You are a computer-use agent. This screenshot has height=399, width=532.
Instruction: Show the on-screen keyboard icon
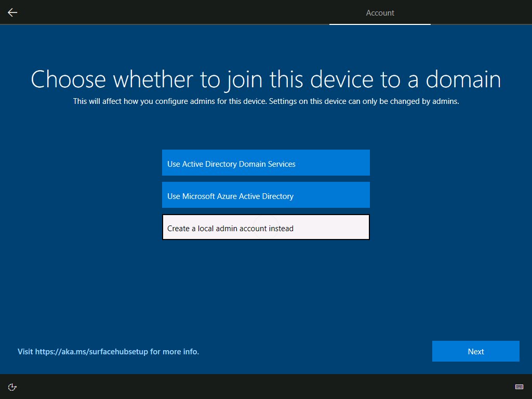519,387
